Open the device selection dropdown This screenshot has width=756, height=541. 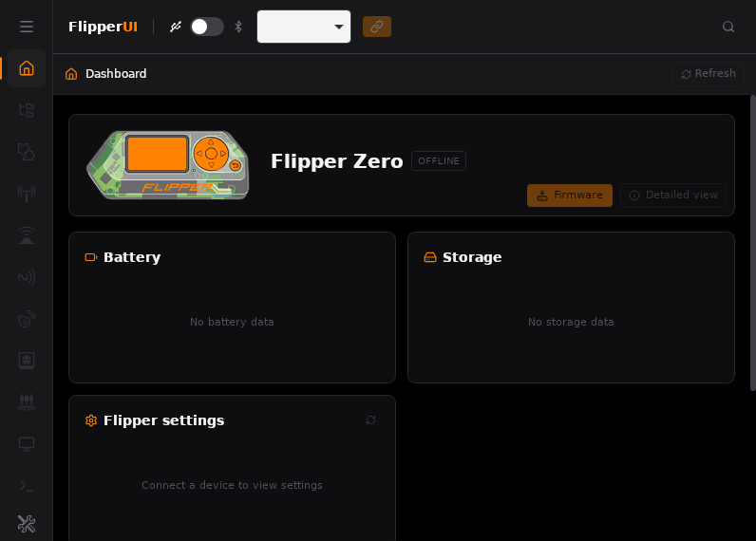pyautogui.click(x=304, y=27)
